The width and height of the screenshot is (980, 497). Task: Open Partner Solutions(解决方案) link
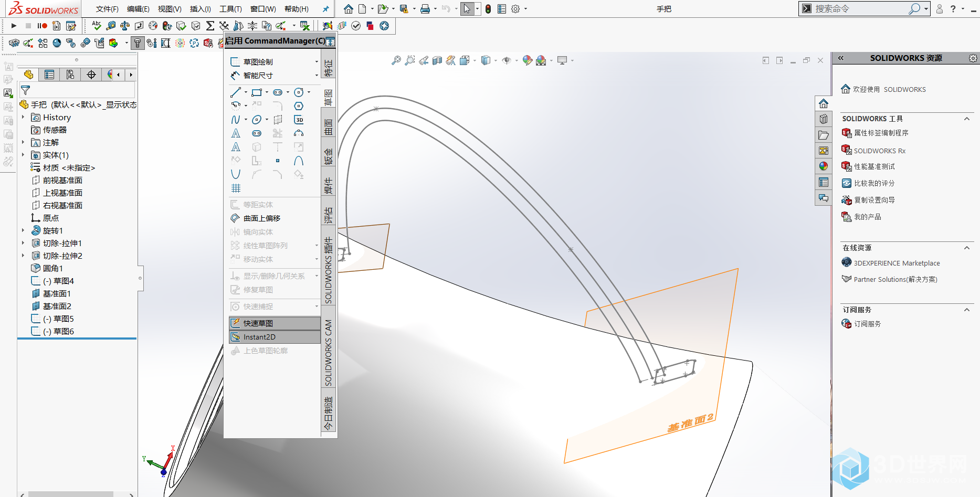coord(895,279)
